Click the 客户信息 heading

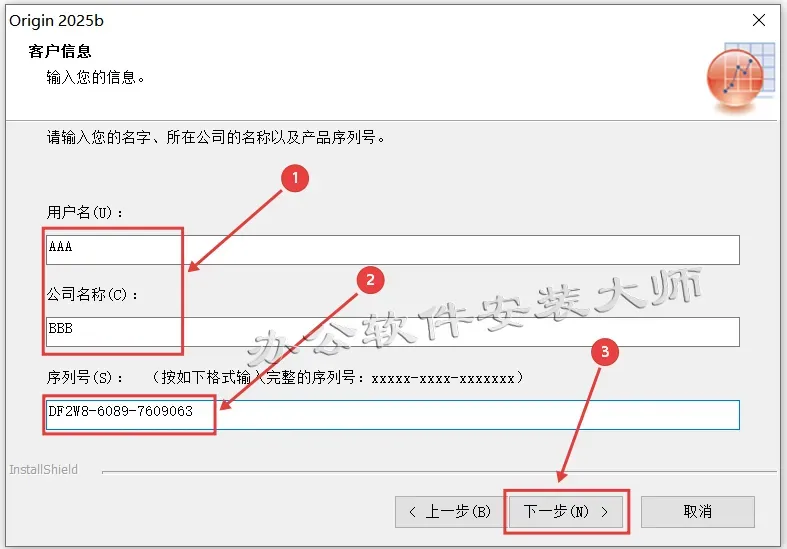click(60, 51)
